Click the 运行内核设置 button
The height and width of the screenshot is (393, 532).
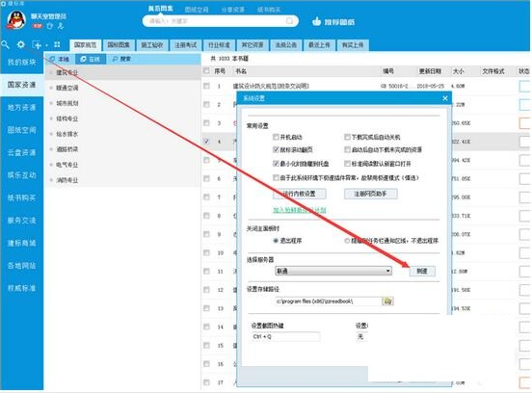point(299,194)
